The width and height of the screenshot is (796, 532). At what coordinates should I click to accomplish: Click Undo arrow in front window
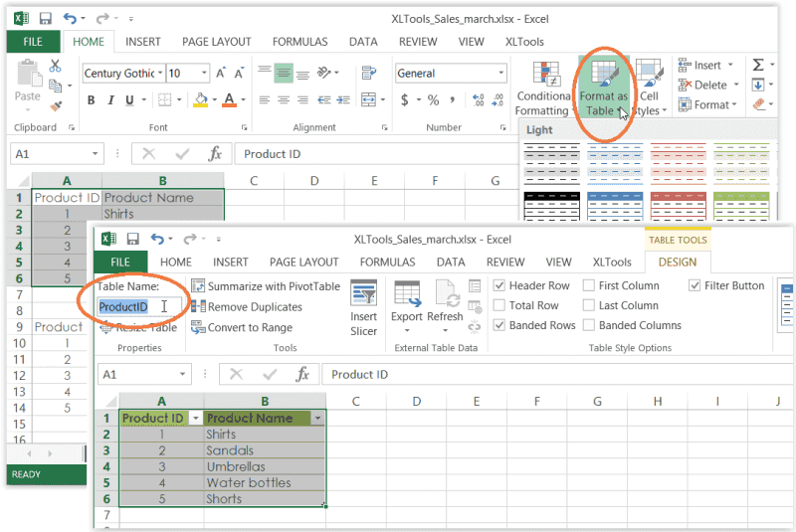pos(158,239)
